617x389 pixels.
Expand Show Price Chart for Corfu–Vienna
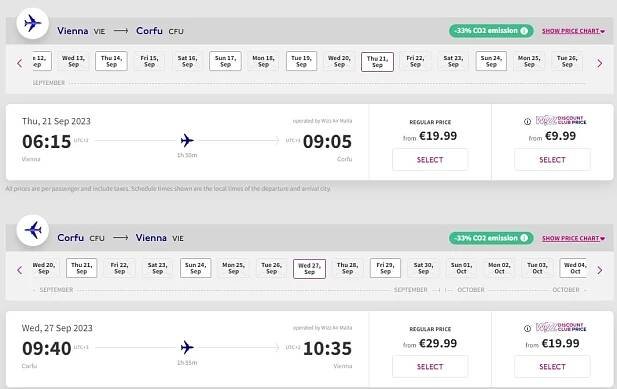point(573,238)
